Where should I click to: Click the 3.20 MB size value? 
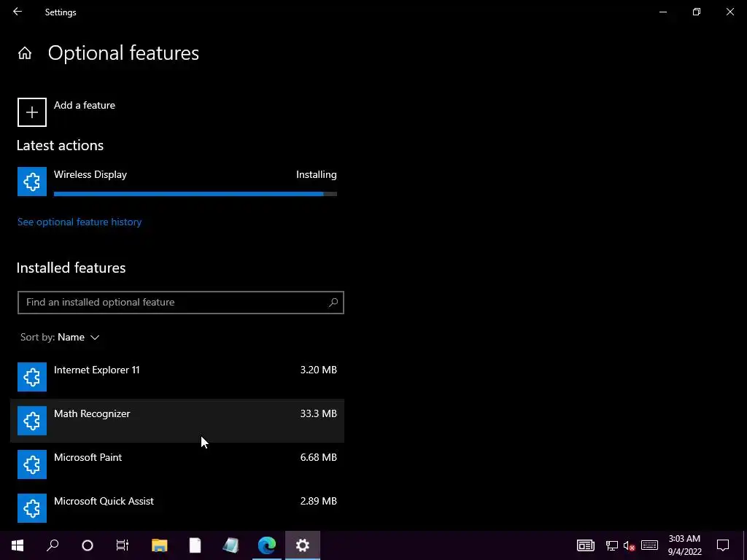pos(318,370)
